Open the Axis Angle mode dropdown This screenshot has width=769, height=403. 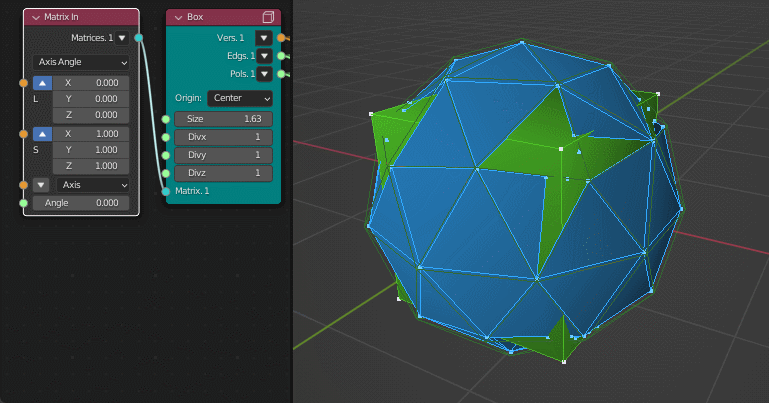tap(81, 62)
